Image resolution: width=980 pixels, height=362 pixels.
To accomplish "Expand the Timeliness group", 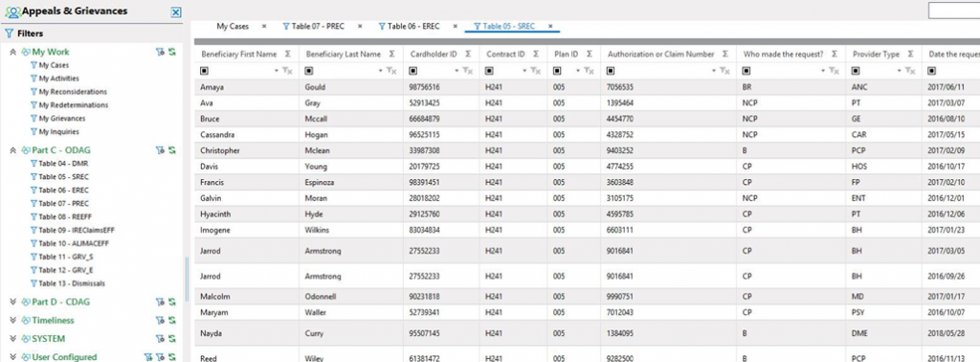I will [12, 320].
